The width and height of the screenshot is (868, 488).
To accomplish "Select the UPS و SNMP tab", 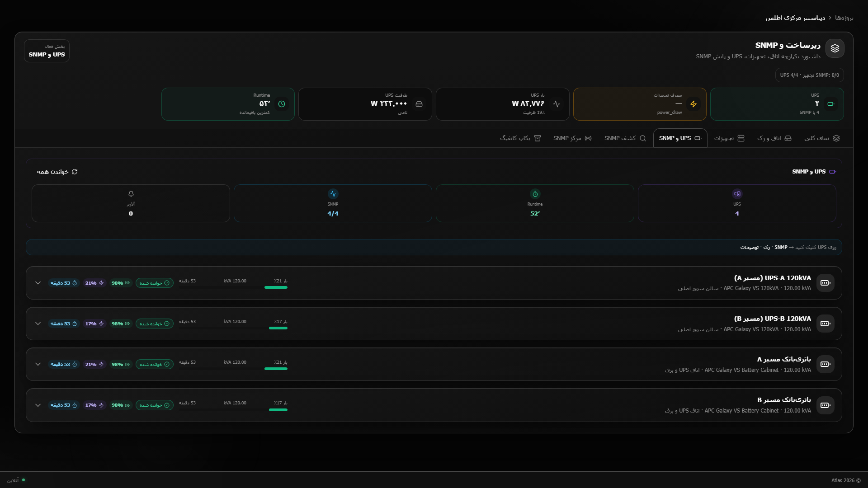I will point(680,138).
